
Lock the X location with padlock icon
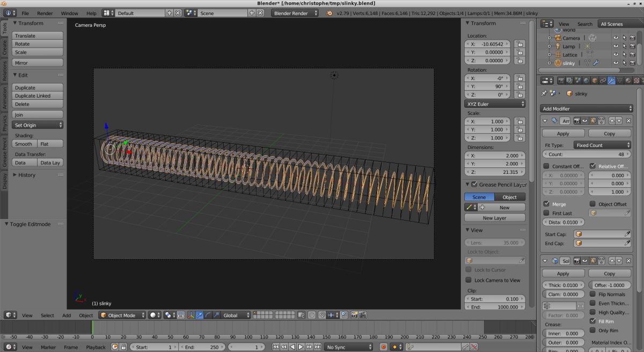519,44
